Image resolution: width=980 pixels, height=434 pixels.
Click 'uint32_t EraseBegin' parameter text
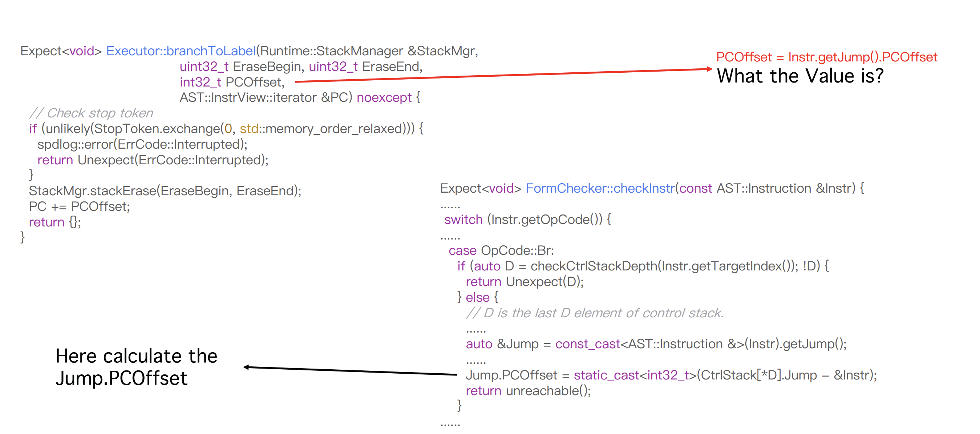click(240, 66)
